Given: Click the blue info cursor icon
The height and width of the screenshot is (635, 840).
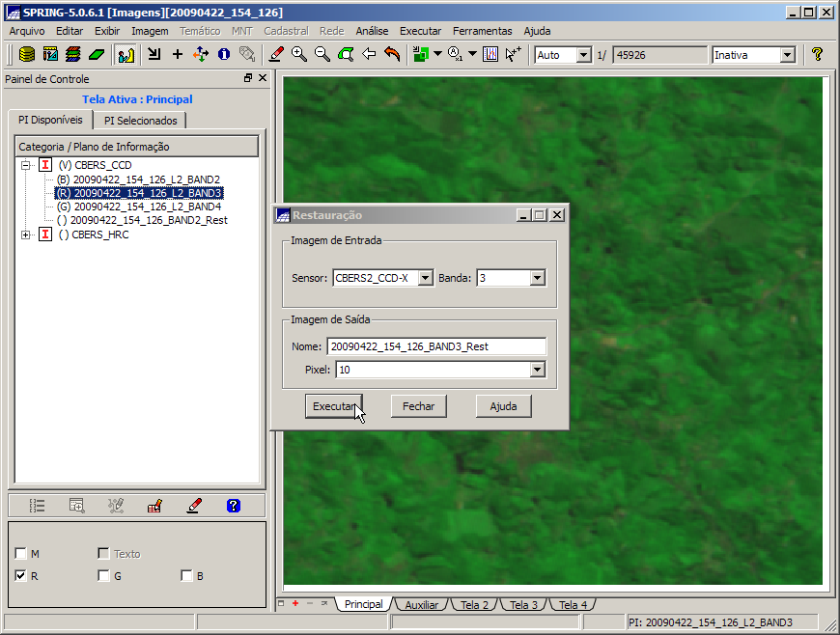Looking at the screenshot, I should (x=223, y=55).
